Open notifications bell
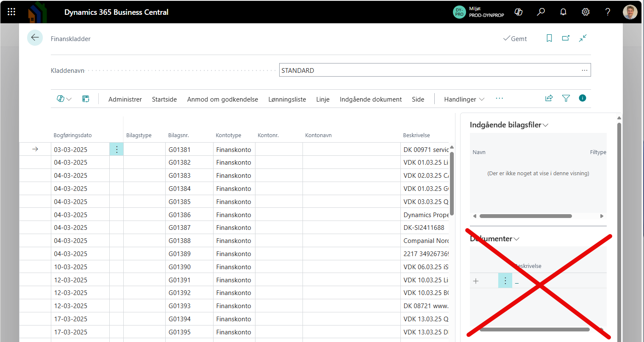The width and height of the screenshot is (644, 342). [563, 12]
